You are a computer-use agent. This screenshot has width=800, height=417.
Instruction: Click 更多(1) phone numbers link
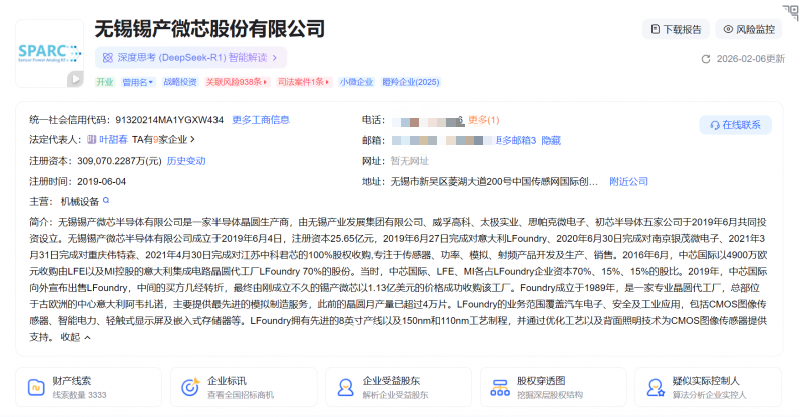[x=484, y=120]
